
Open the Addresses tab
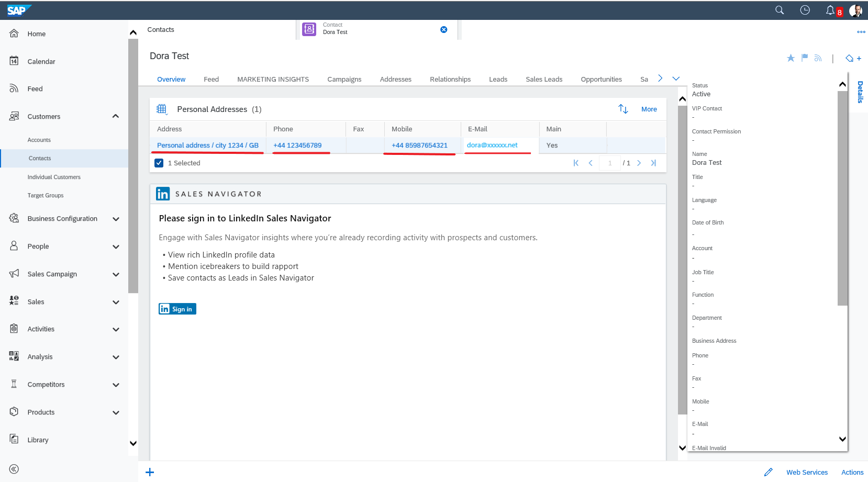tap(396, 79)
